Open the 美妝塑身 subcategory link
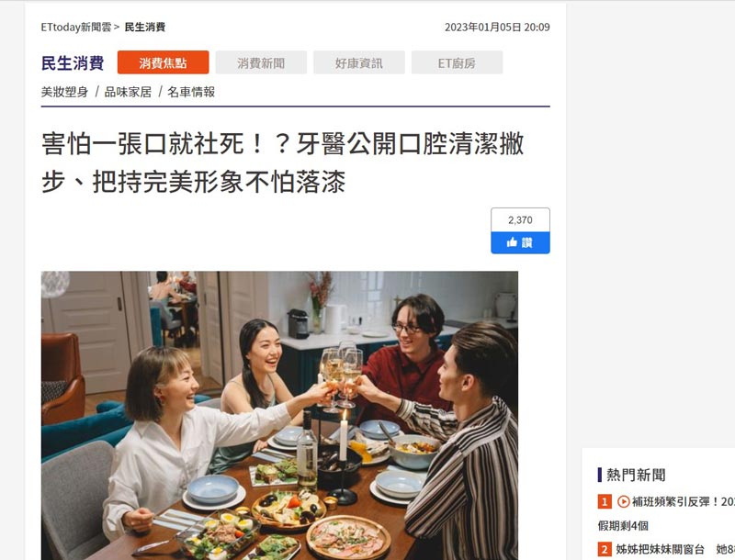This screenshot has width=735, height=560. coord(64,92)
